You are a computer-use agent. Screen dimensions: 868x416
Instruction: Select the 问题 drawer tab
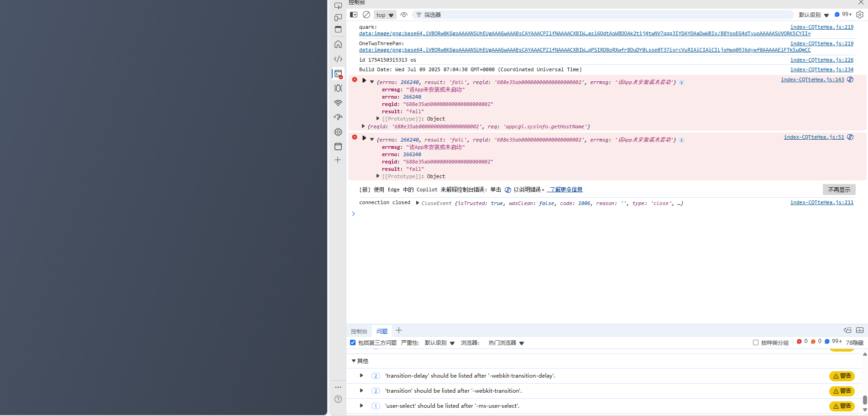point(382,331)
